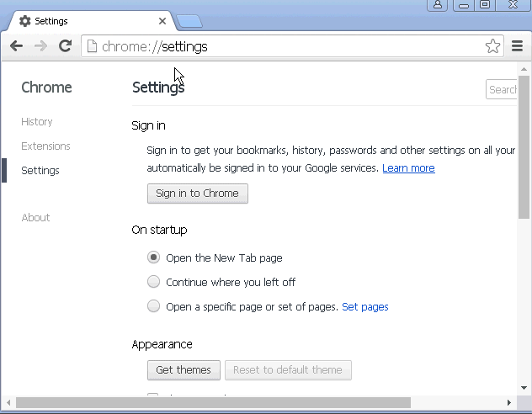
Task: Open the Chrome hamburger menu
Action: pos(517,45)
